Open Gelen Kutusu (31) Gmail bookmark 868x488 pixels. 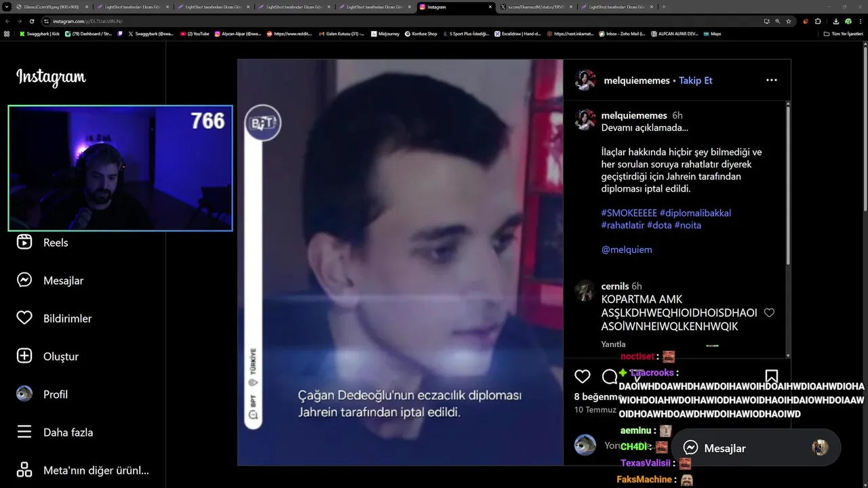tap(342, 34)
